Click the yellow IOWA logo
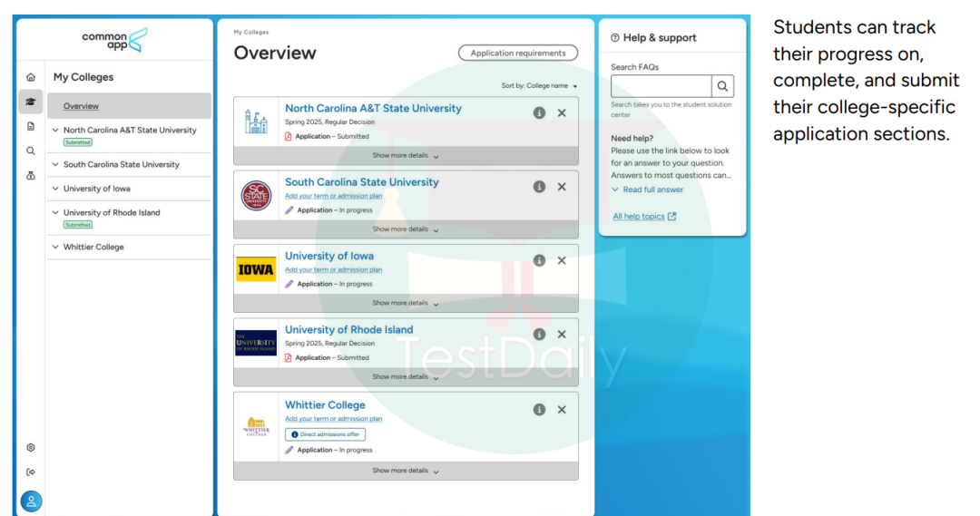This screenshot has height=516, width=980. tap(256, 269)
